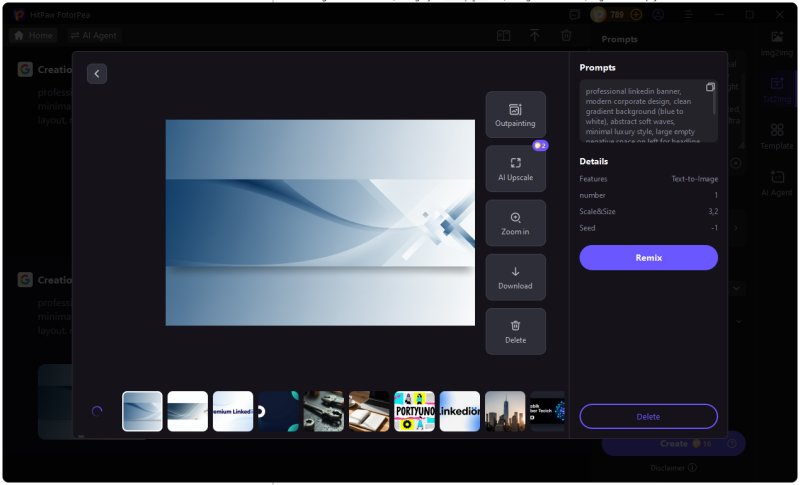This screenshot has width=800, height=485.
Task: Run AI Upscale on the image
Action: (515, 168)
